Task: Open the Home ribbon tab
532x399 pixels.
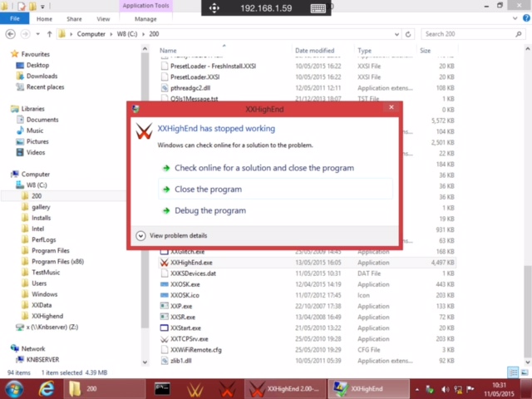Action: (x=44, y=19)
